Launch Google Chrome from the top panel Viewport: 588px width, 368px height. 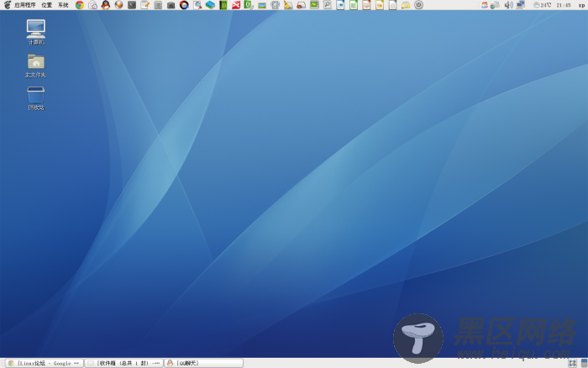point(80,5)
